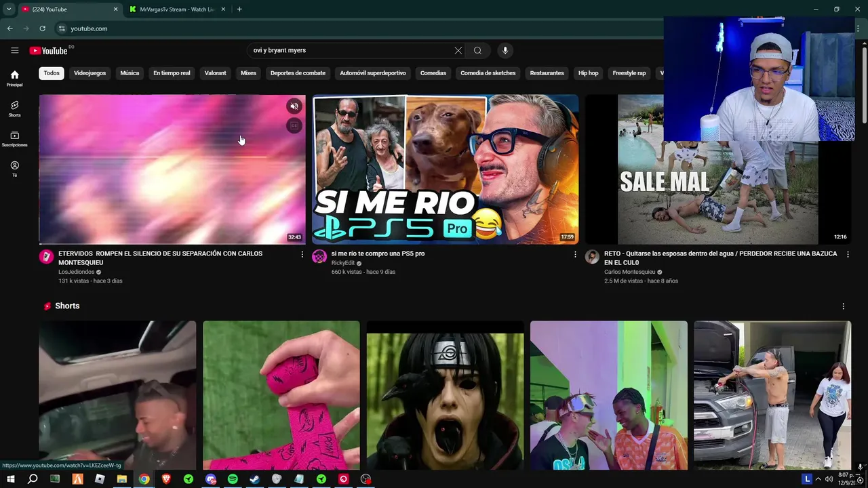The width and height of the screenshot is (868, 488).
Task: Open more options for RETO esposas video
Action: click(848, 254)
